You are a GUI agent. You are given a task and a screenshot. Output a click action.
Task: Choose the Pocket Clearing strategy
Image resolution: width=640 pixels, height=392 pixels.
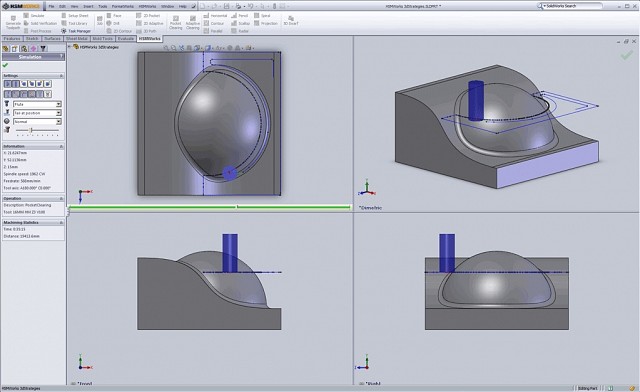[176, 23]
